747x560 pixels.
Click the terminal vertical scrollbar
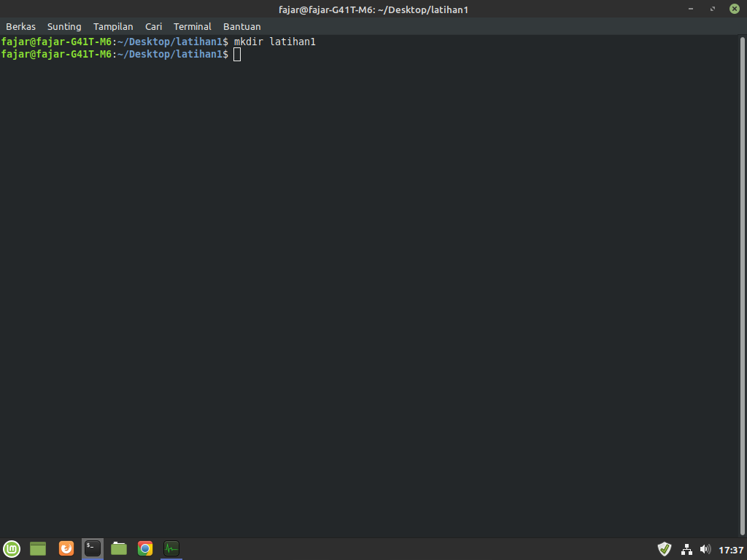pos(742,286)
